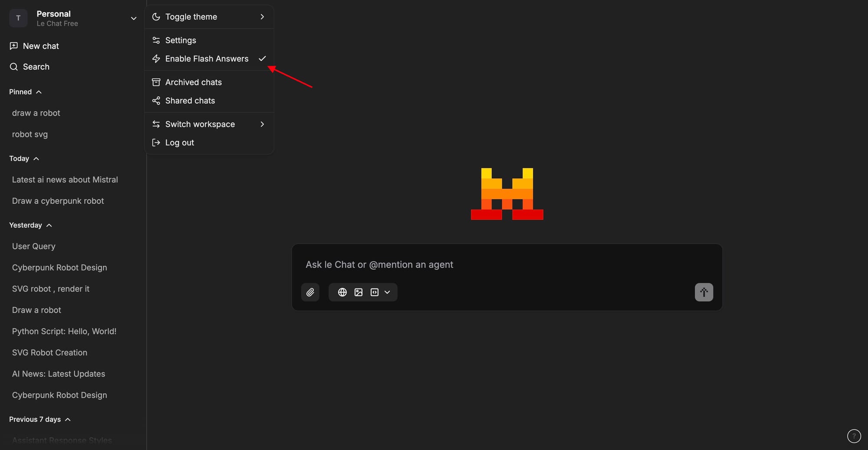Click the lightning bolt Flash Answers icon

(x=156, y=59)
